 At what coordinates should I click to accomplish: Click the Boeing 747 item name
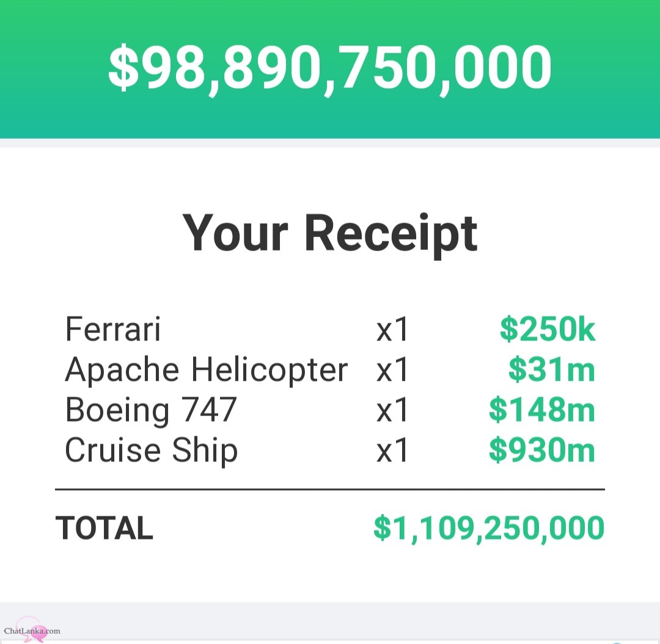151,411
